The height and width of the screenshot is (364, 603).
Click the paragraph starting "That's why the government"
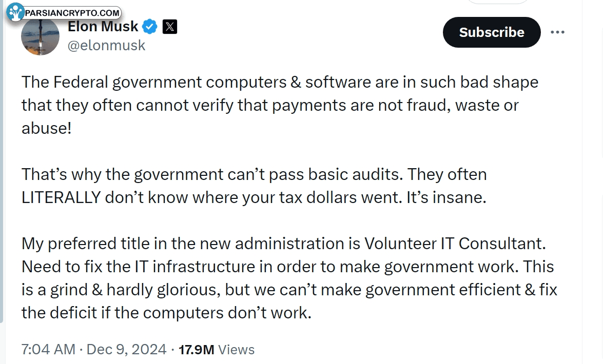click(x=254, y=186)
